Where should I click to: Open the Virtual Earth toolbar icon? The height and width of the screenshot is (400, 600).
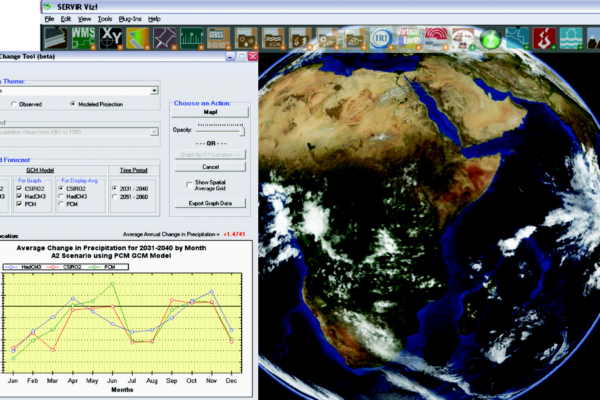coord(409,36)
